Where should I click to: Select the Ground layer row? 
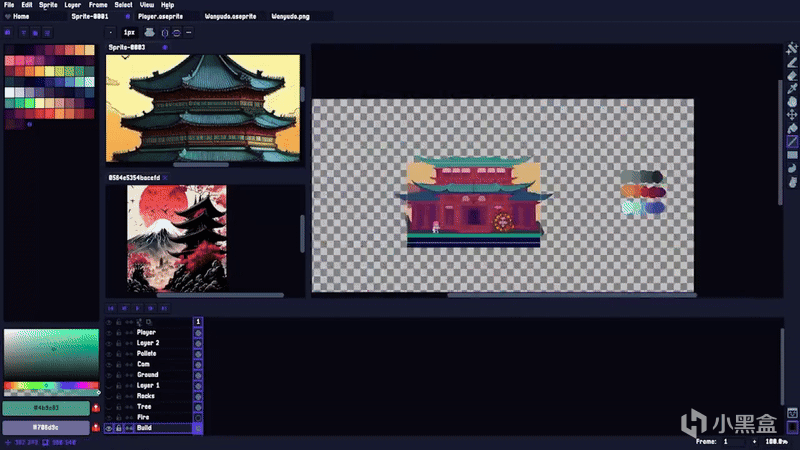click(147, 375)
